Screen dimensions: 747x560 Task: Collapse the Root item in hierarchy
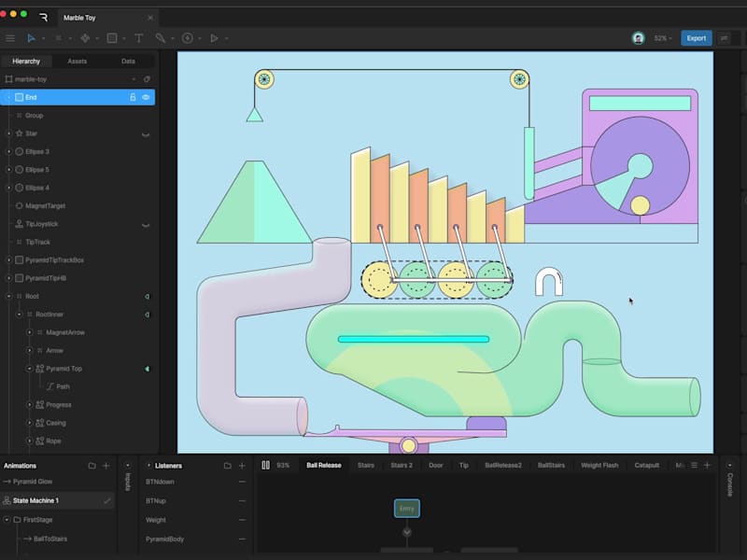7,296
